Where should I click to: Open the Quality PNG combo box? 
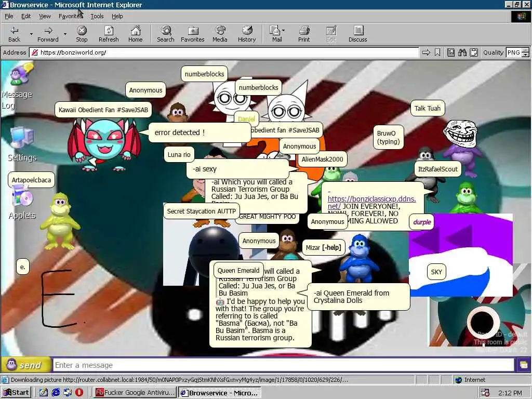pyautogui.click(x=514, y=52)
